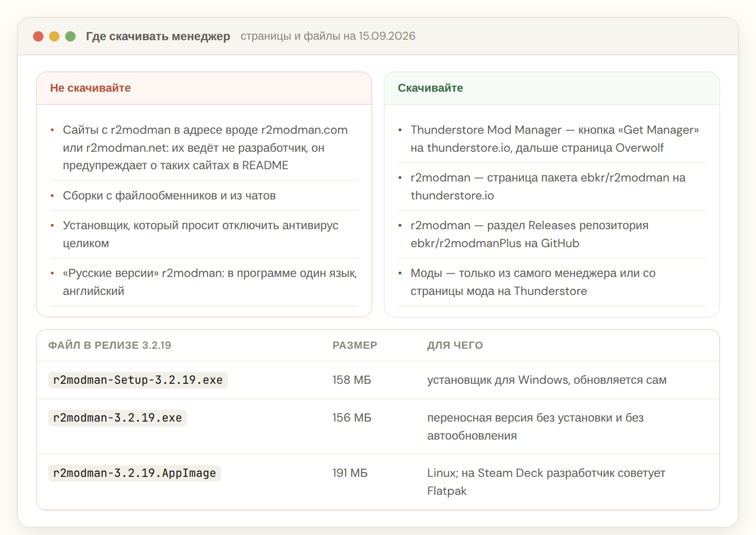This screenshot has width=756, height=535.
Task: Click the 'РАЗМЕР' column header
Action: (355, 345)
